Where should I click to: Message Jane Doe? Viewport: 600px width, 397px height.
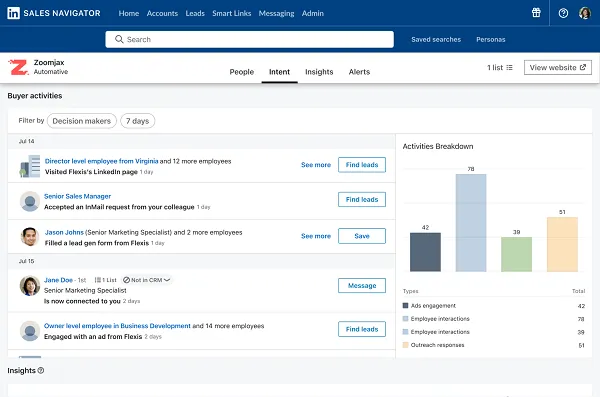coord(362,286)
